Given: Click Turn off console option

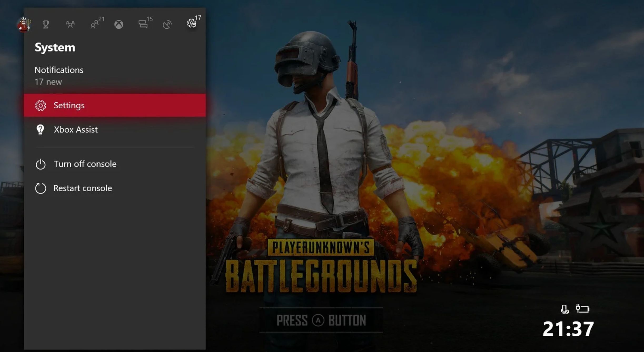Looking at the screenshot, I should (85, 163).
